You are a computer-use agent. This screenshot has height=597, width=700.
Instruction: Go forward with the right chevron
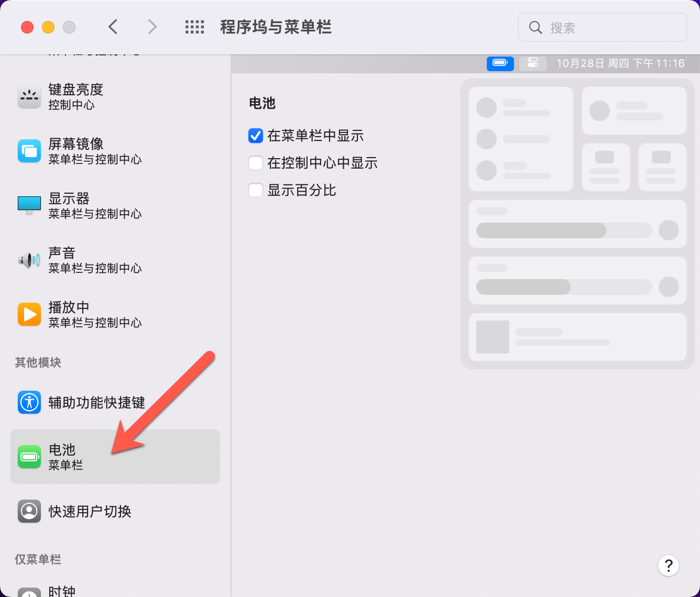[152, 27]
